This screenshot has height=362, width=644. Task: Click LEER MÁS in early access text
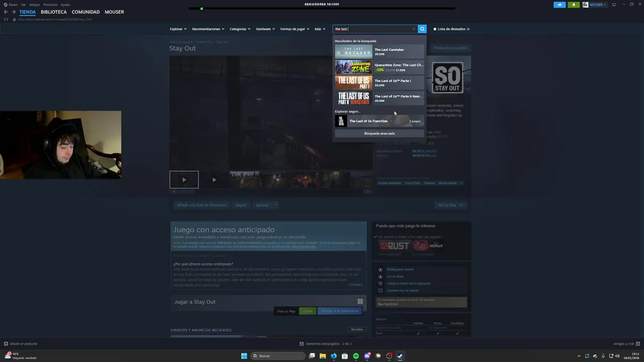click(x=355, y=285)
